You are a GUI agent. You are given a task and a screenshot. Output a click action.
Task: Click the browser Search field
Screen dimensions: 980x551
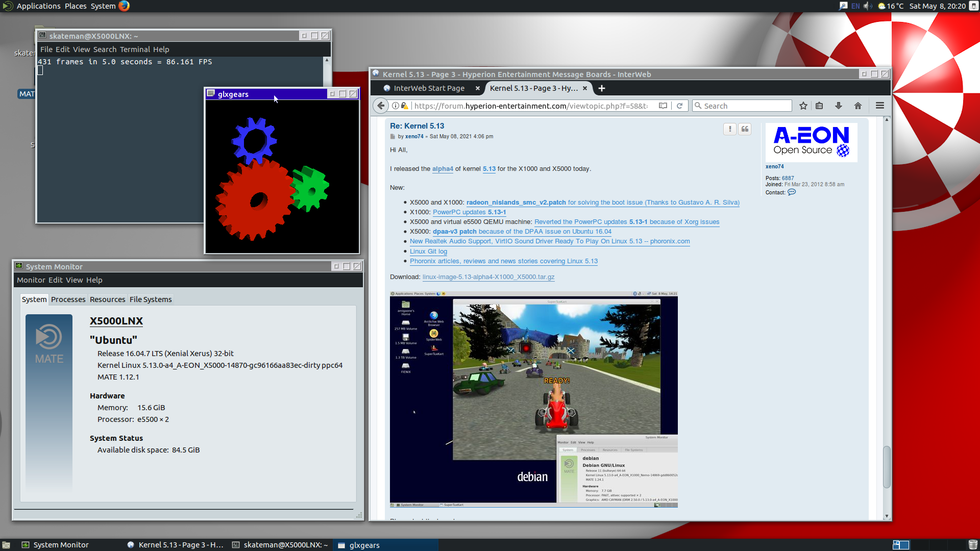point(742,106)
